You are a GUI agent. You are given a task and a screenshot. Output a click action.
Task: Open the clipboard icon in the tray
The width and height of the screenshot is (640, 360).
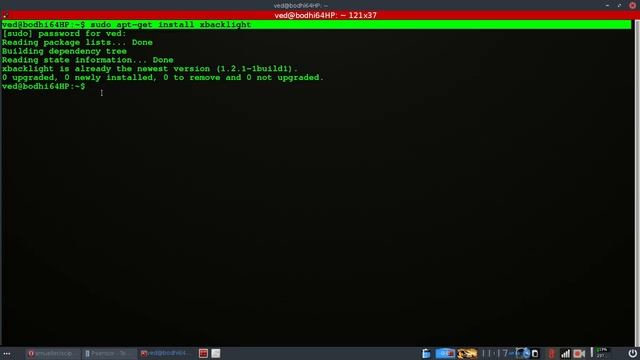(x=535, y=353)
